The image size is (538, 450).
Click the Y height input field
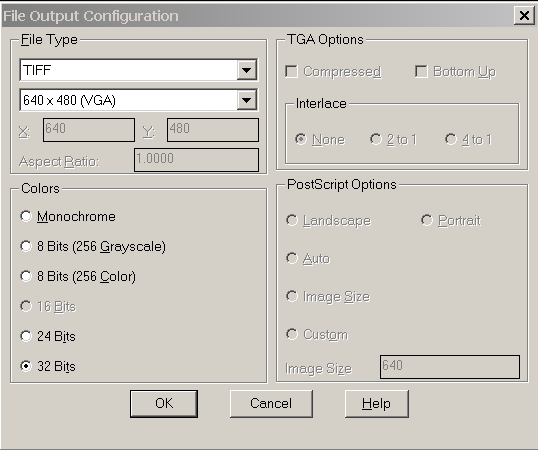[x=213, y=130]
